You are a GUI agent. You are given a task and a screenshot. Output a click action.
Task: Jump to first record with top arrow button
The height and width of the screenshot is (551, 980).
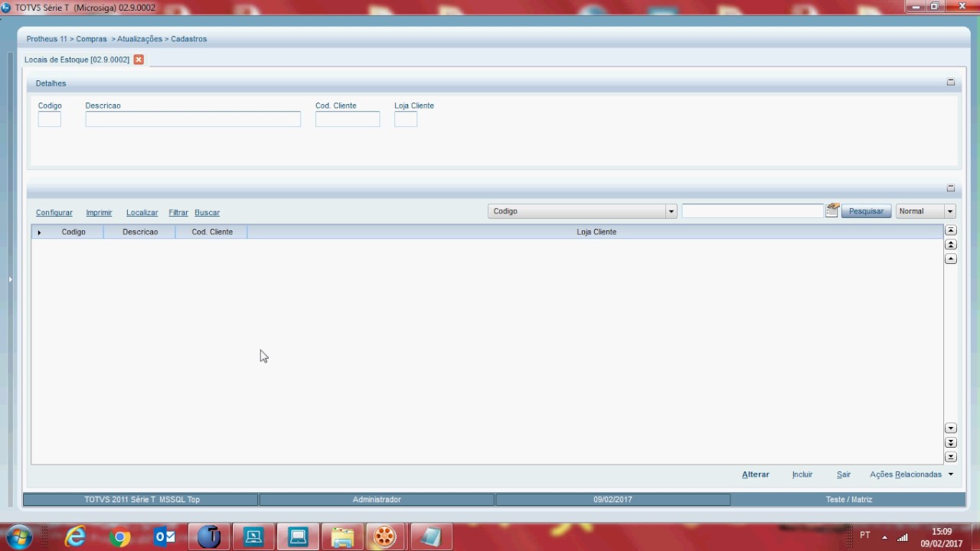[x=951, y=230]
